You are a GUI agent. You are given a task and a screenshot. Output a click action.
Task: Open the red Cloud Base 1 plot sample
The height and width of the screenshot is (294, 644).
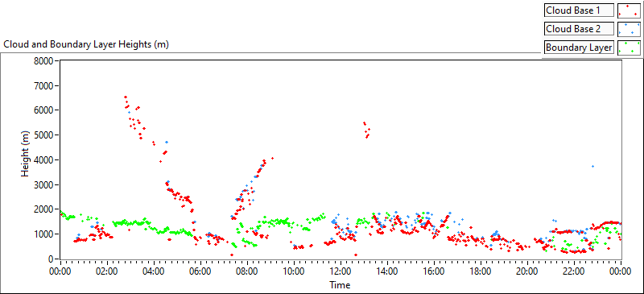[x=629, y=10]
